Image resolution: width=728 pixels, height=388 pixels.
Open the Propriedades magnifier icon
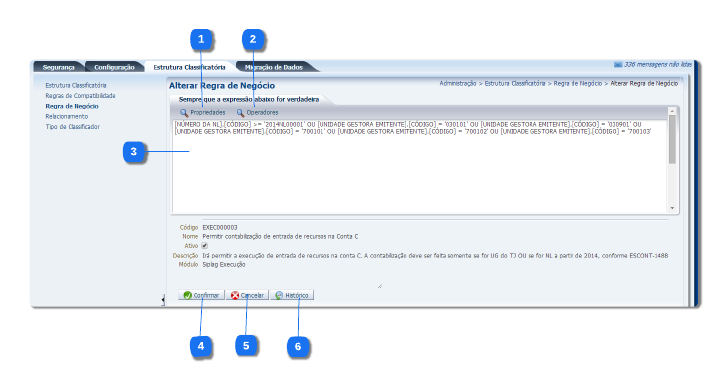184,113
